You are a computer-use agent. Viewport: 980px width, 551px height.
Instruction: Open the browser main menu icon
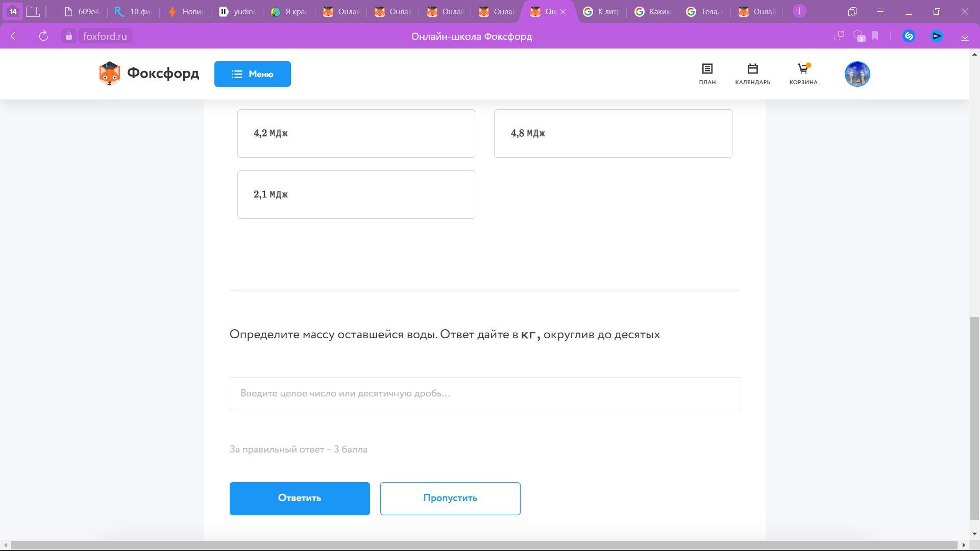pyautogui.click(x=880, y=12)
